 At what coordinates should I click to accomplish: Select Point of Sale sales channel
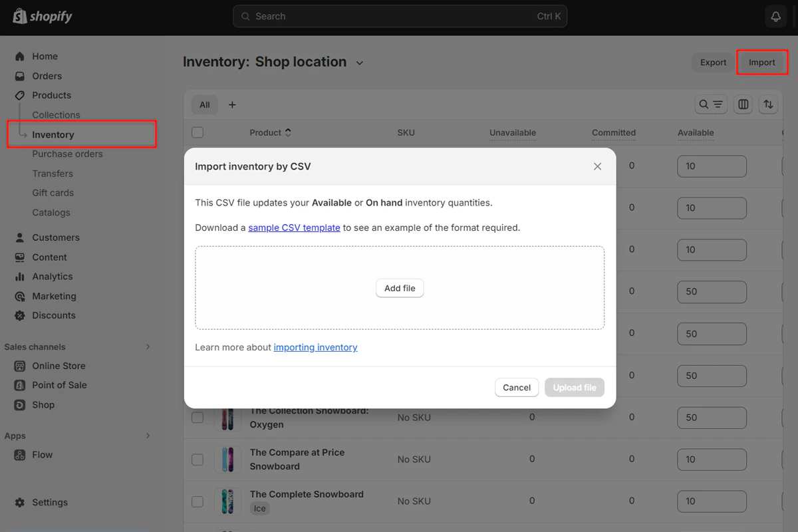point(59,384)
